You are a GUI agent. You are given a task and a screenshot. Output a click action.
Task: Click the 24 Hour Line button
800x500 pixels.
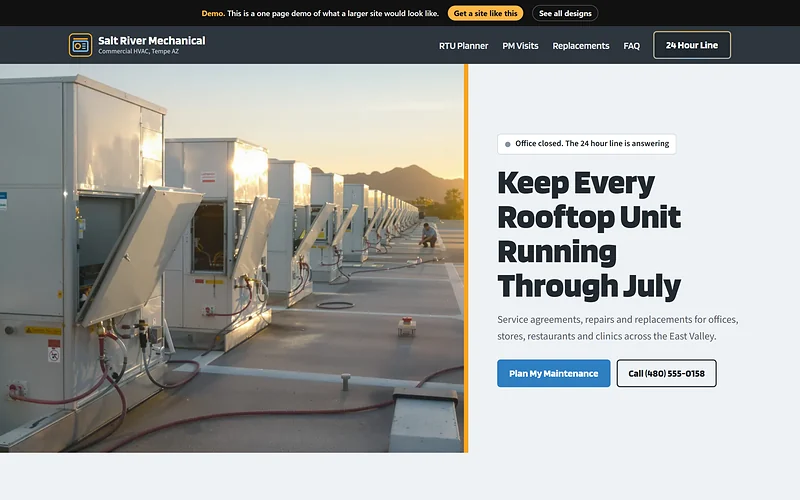coord(692,45)
